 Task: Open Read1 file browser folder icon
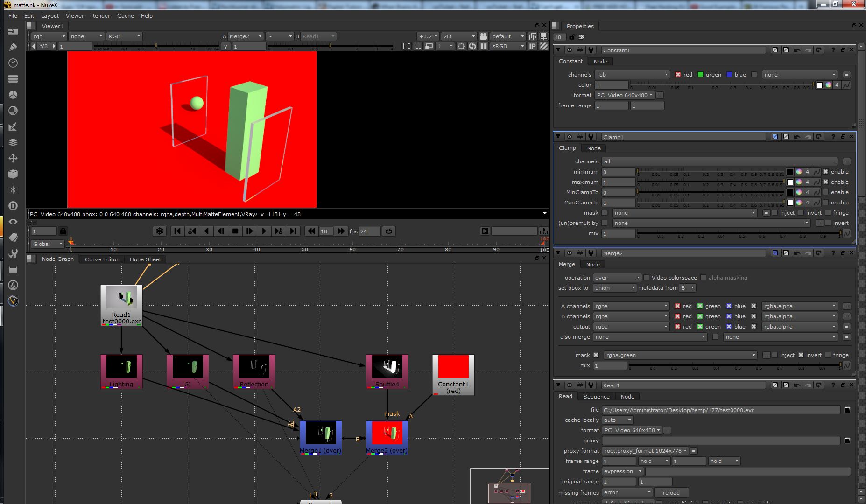(x=847, y=410)
